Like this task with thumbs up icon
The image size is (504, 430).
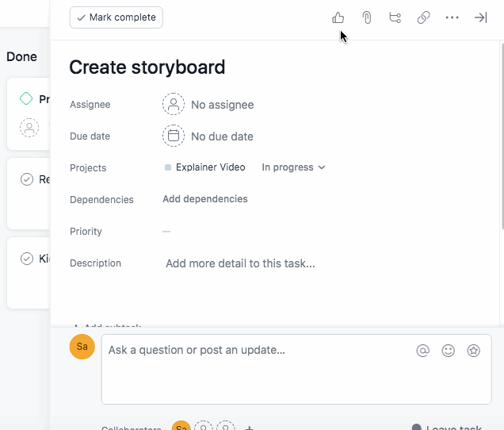tap(338, 17)
